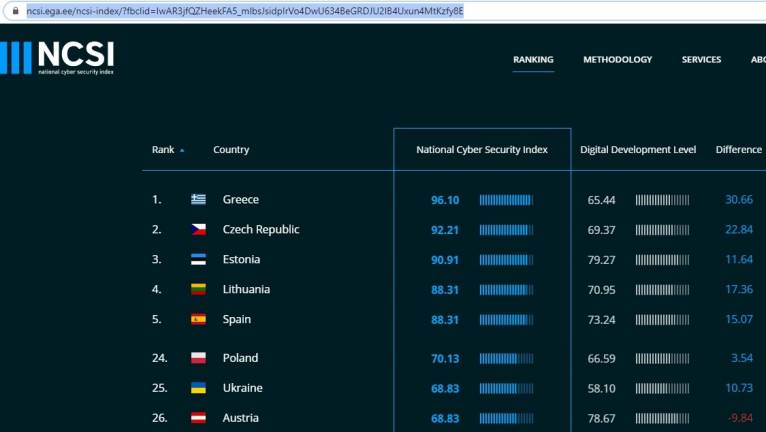Sort by Difference column header
This screenshot has height=432, width=766.
(739, 150)
